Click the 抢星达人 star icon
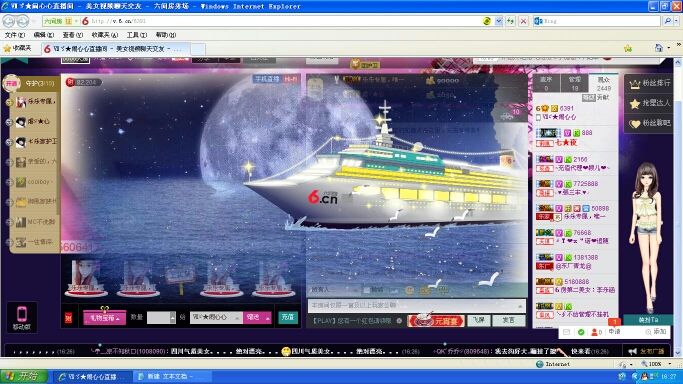The height and width of the screenshot is (384, 683). 635,104
